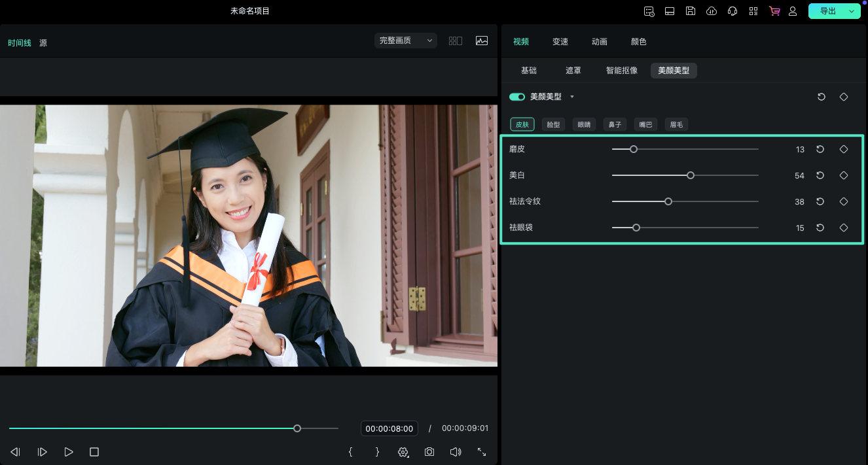Expand the 美颜美型 preset arrow
Image resolution: width=868 pixels, height=465 pixels.
point(572,97)
